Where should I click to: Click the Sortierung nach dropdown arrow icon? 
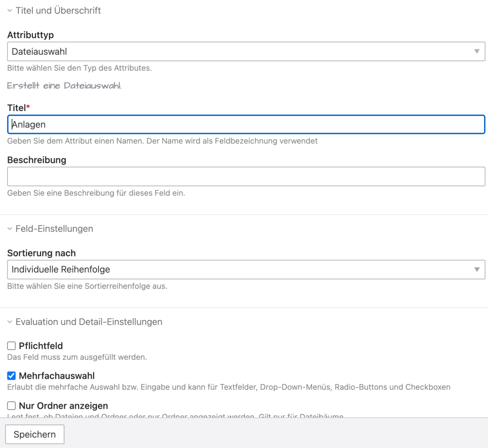tap(477, 269)
